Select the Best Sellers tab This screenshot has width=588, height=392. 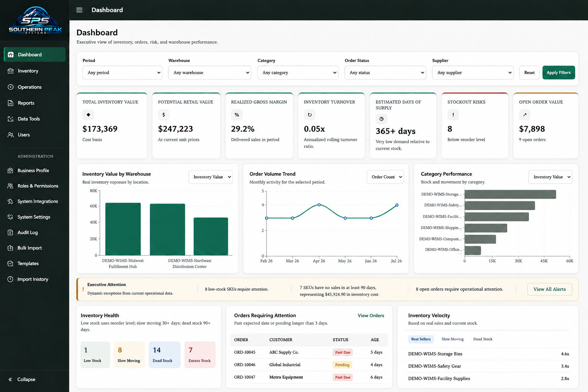[x=421, y=339]
